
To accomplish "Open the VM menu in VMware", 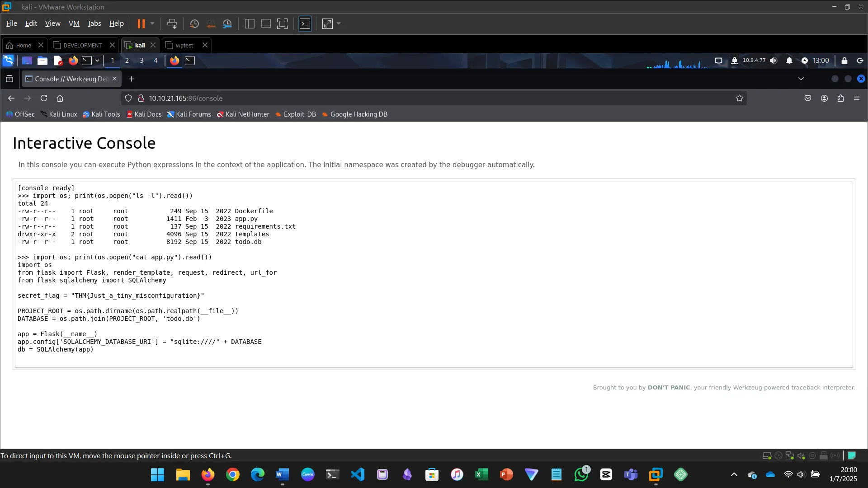I will 74,23.
